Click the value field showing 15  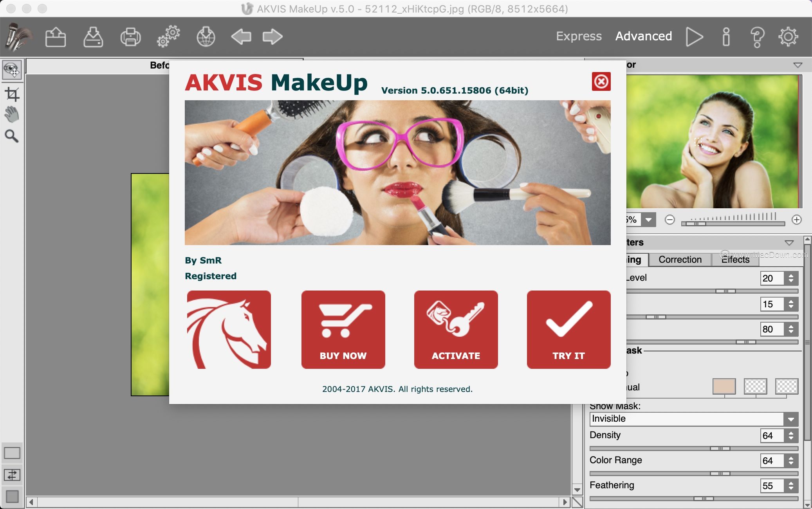(x=772, y=304)
